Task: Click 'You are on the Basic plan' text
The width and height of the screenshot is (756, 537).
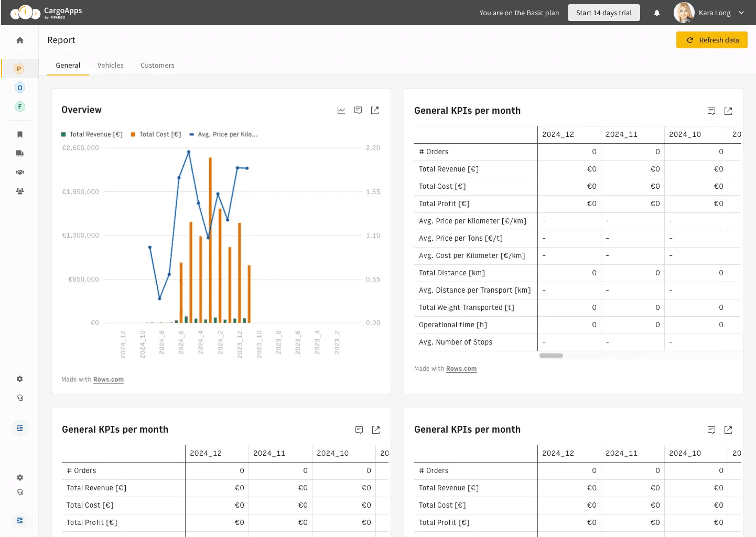Action: click(519, 13)
